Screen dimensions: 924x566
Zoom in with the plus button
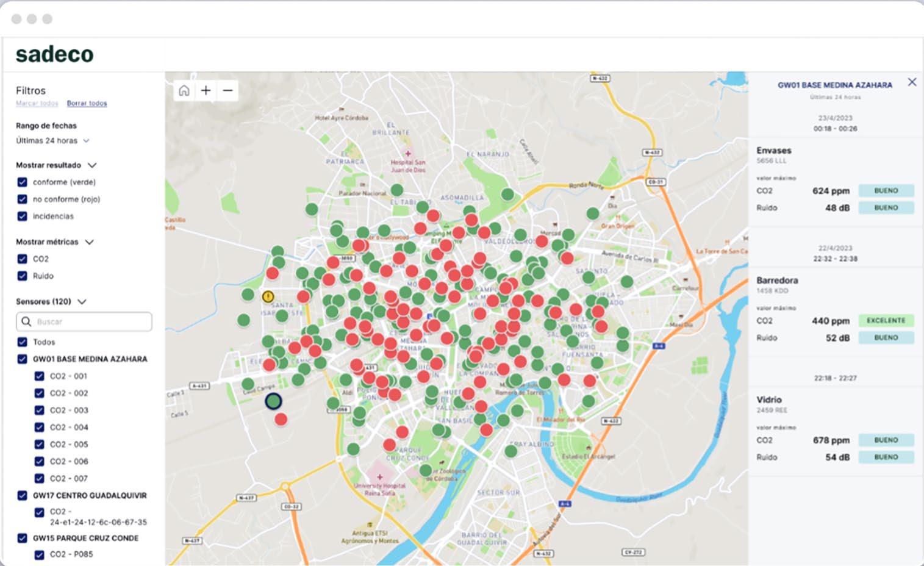tap(206, 91)
